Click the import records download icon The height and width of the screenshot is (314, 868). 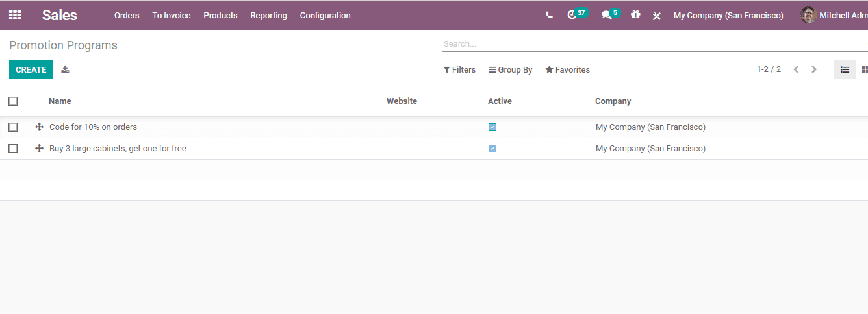tap(65, 69)
